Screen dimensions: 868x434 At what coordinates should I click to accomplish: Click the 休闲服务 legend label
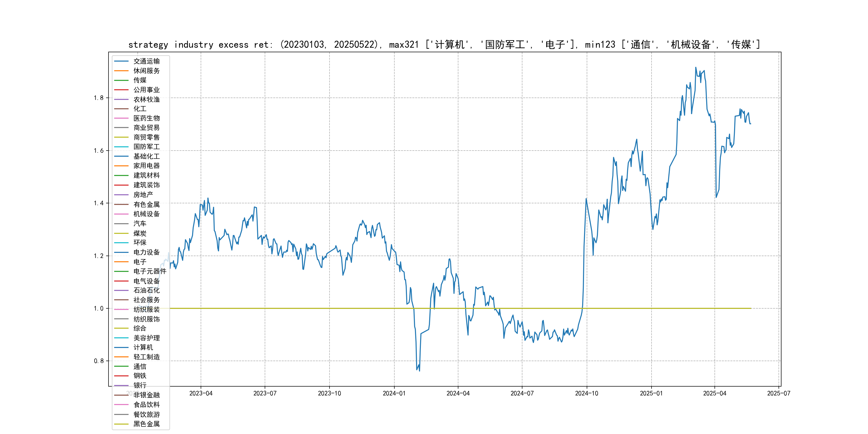pos(146,71)
